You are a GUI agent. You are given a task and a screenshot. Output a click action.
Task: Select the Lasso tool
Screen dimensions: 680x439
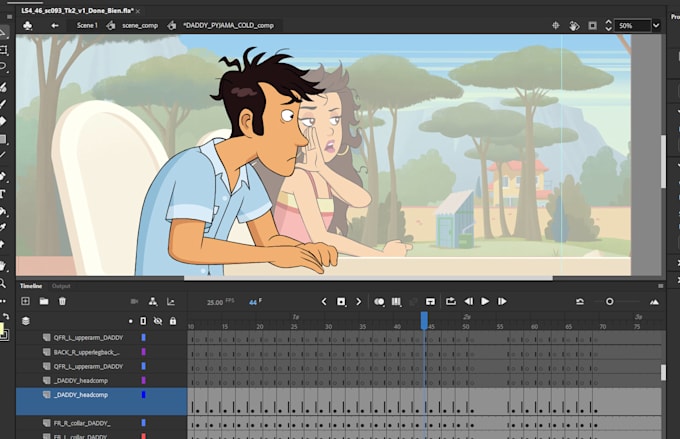point(3,67)
